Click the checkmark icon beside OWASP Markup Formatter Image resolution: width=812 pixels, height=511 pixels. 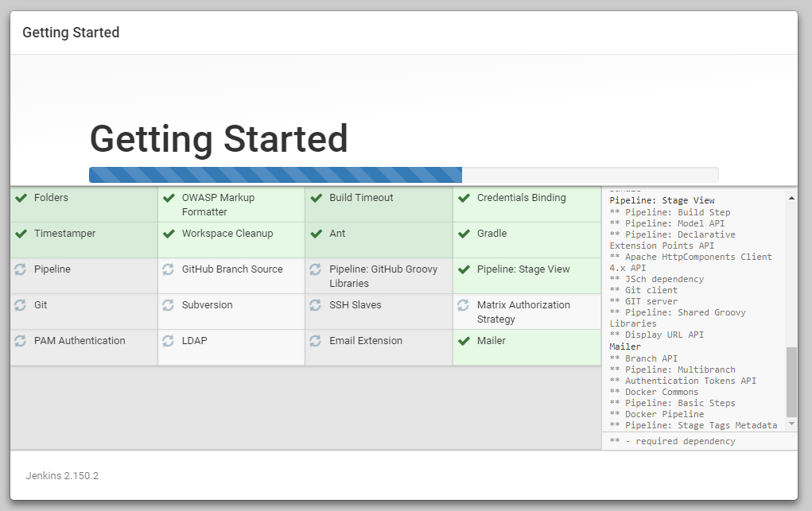169,198
